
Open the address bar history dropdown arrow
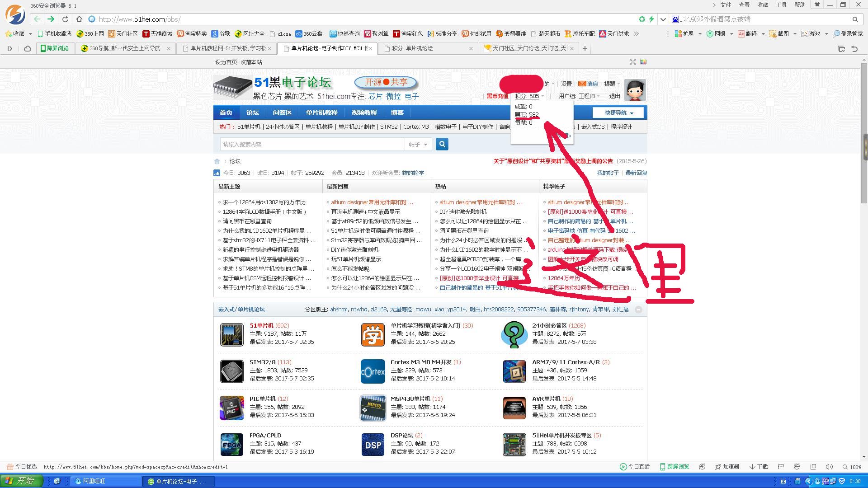(663, 19)
